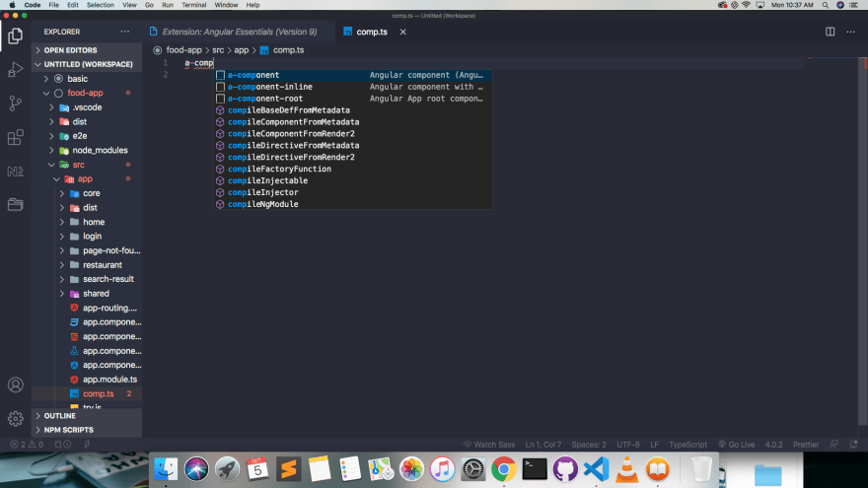This screenshot has width=868, height=488.
Task: Expand the Open Editors section
Action: 87,50
